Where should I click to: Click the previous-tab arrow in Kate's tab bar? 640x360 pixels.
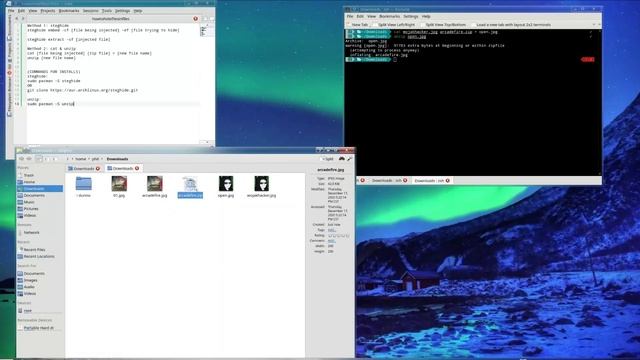click(17, 18)
